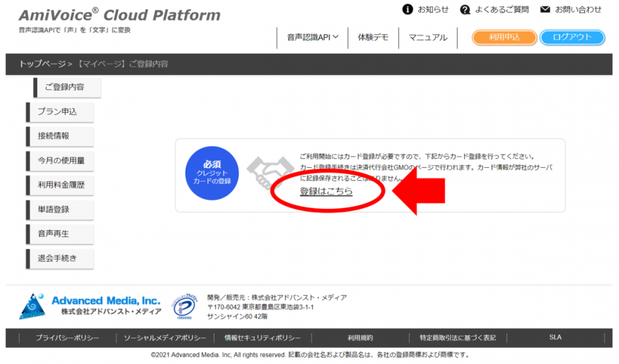Expand the 音声認識API dropdown menu
619x364 pixels.
313,38
